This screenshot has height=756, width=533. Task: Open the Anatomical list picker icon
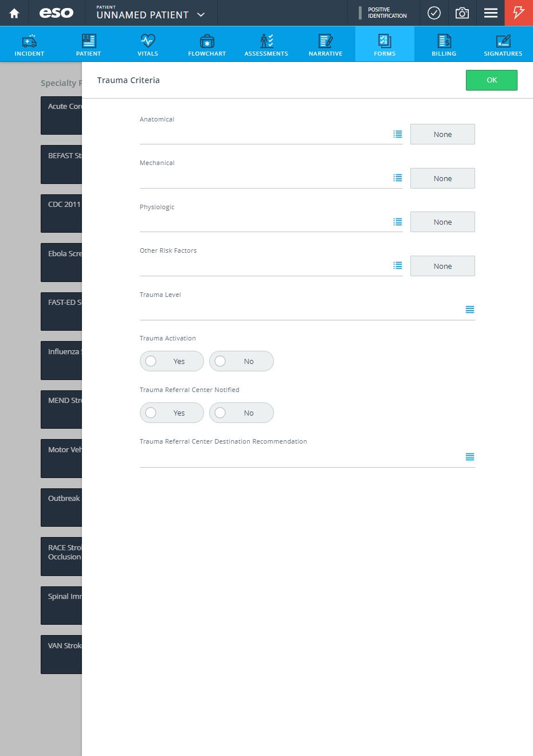(398, 134)
